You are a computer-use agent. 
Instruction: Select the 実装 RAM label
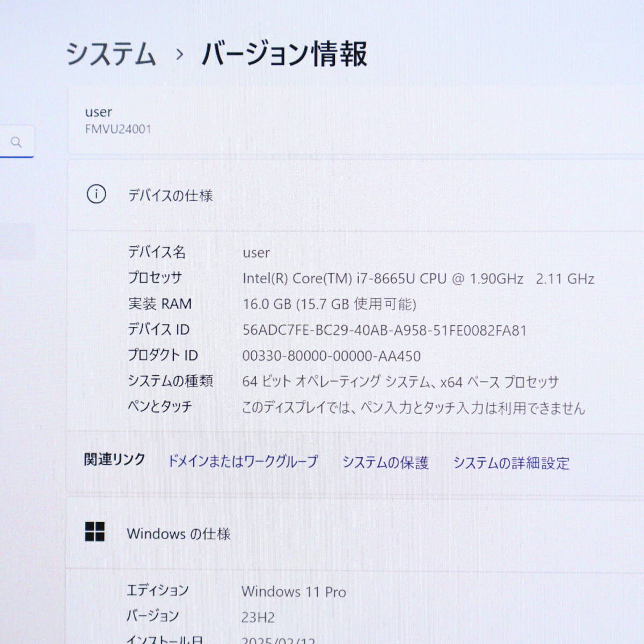pos(160,304)
